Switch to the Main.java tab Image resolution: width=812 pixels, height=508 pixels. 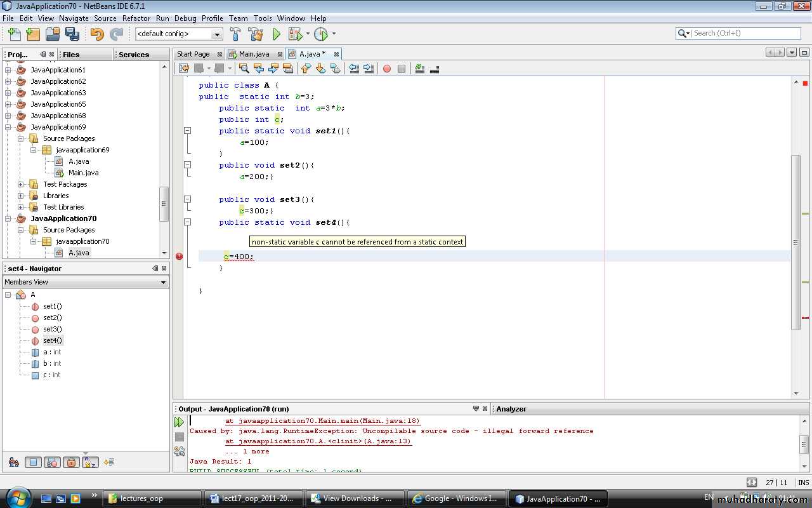(254, 54)
